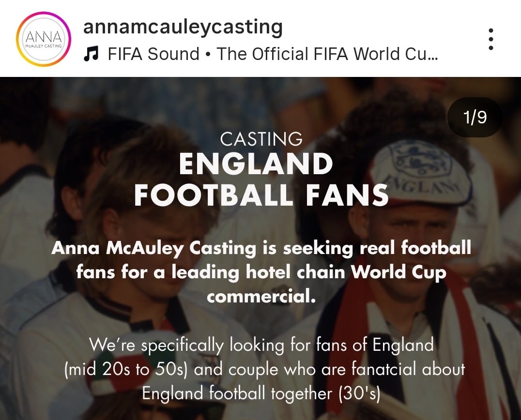Click the dark rounded slide indicator badge
The width and height of the screenshot is (521, 420).
[475, 117]
